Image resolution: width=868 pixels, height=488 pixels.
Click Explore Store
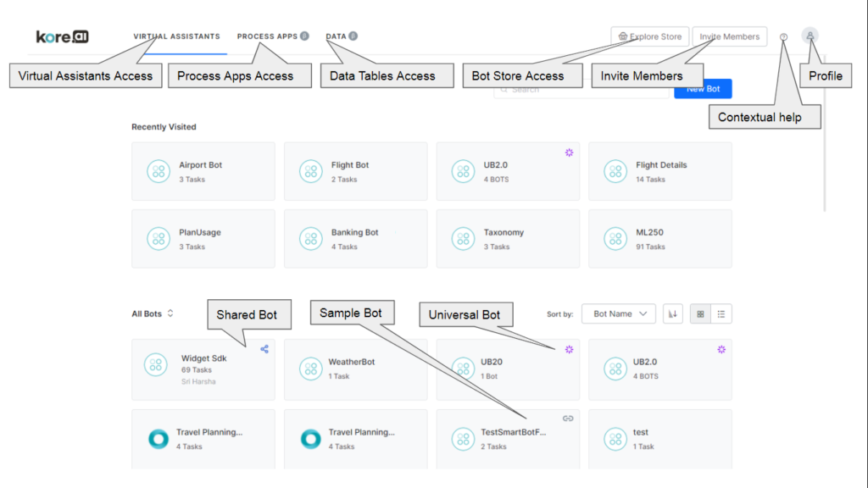point(649,36)
